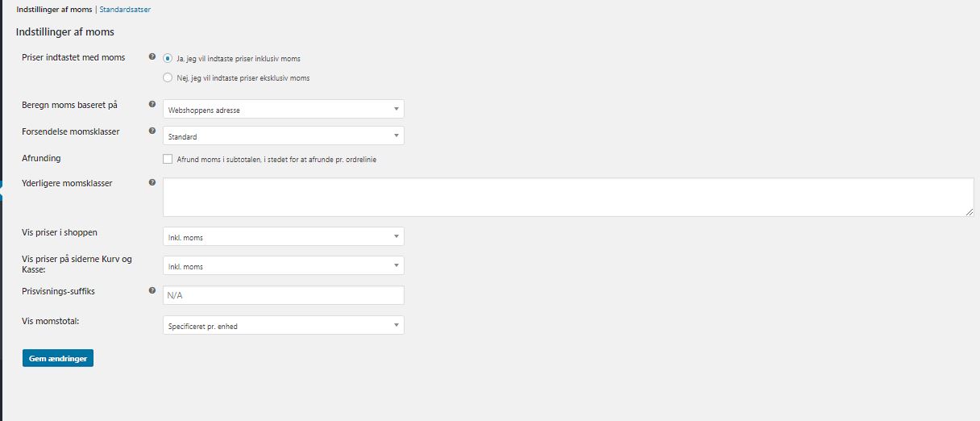
Task: Click help icon for Forsendelse momsklasser
Action: tap(152, 131)
